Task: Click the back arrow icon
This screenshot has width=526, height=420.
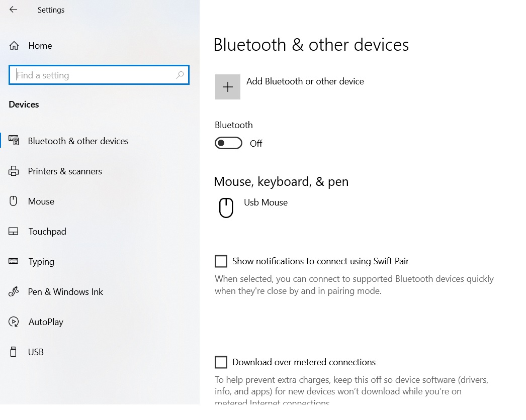Action: [13, 10]
